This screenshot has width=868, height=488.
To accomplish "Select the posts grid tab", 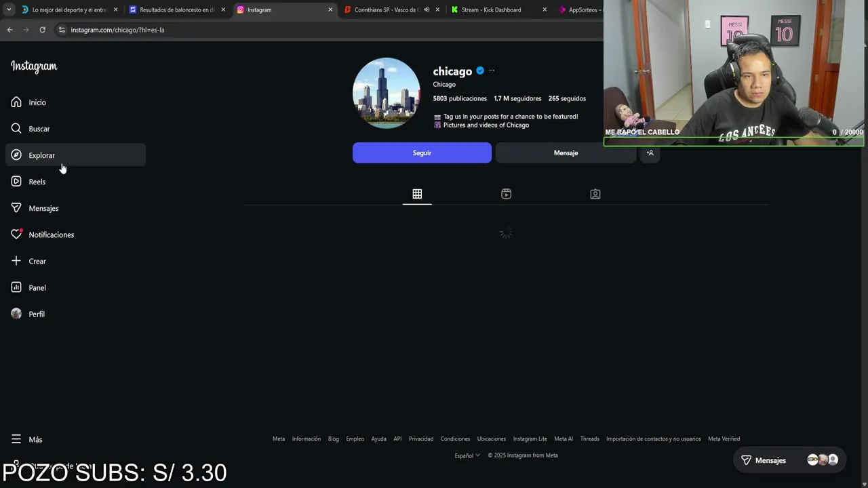I will 417,194.
